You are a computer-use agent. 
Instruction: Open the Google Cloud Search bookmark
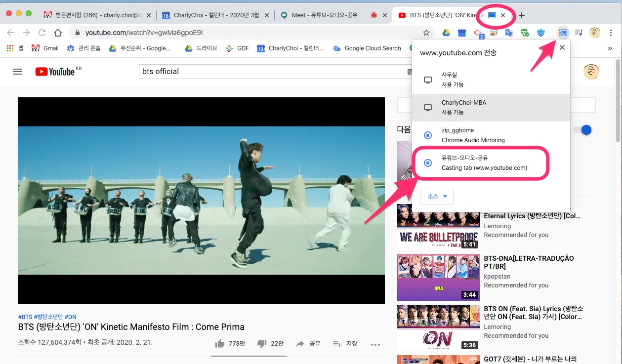click(367, 48)
